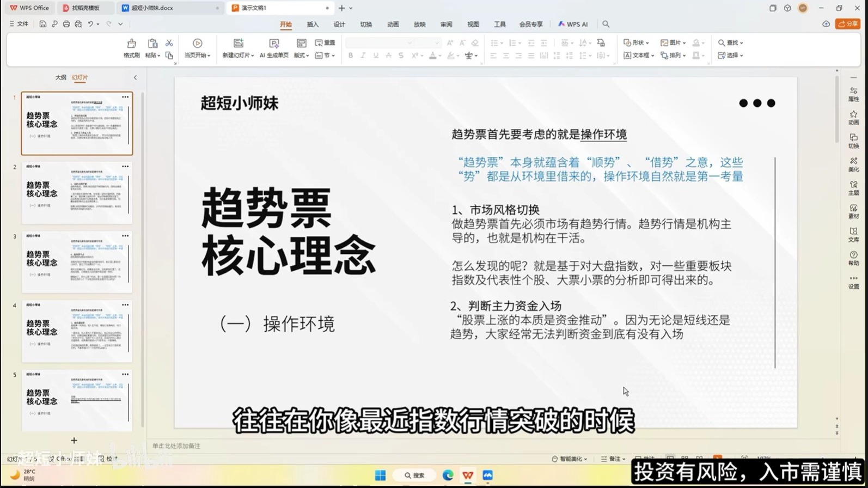868x488 pixels.
Task: Toggle align right paragraph button
Action: pos(518,56)
